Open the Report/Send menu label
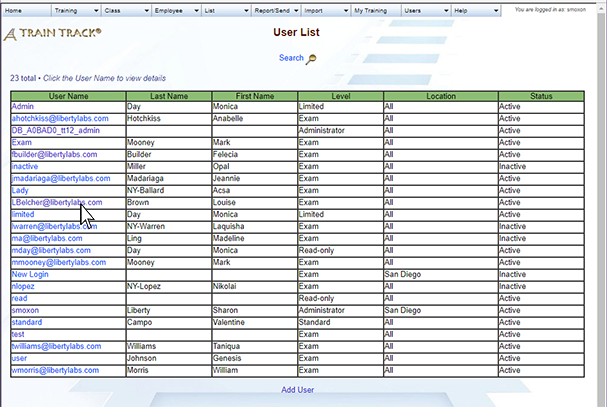The width and height of the screenshot is (607, 407). coord(272,11)
